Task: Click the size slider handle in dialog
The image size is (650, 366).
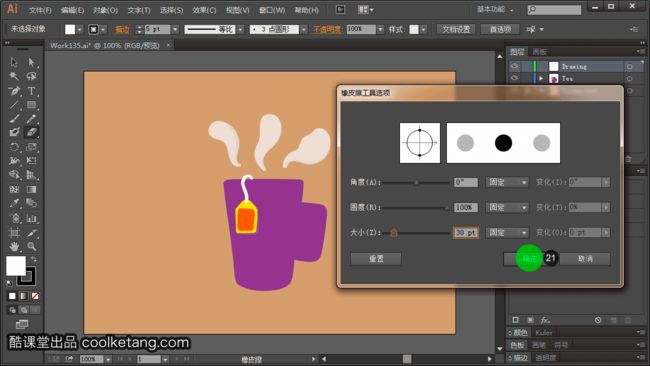Action: click(394, 233)
